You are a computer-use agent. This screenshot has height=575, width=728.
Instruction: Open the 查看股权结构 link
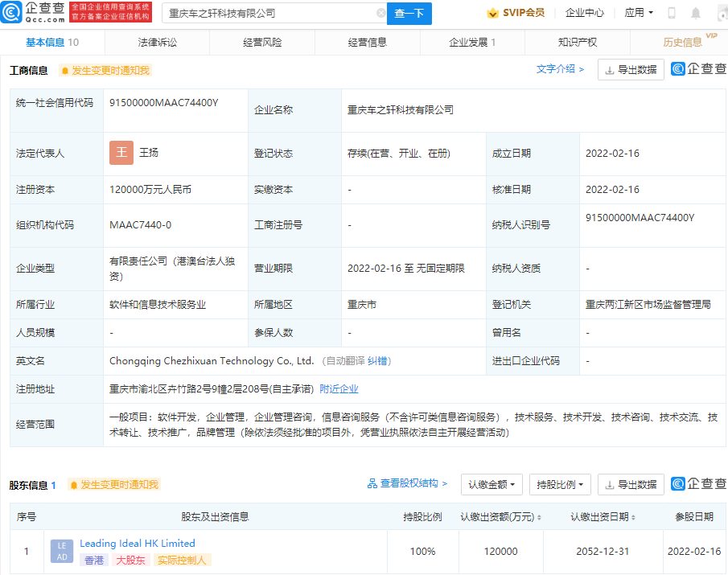[x=409, y=483]
